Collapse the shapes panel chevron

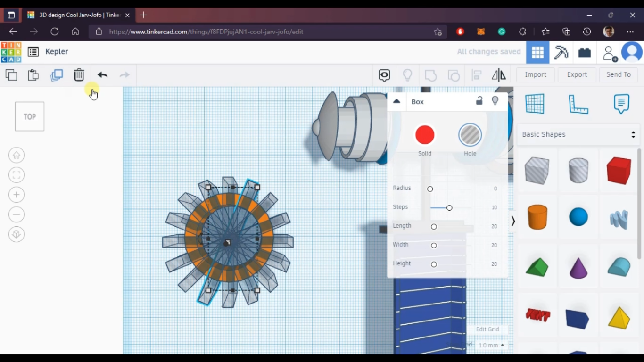coord(513,221)
